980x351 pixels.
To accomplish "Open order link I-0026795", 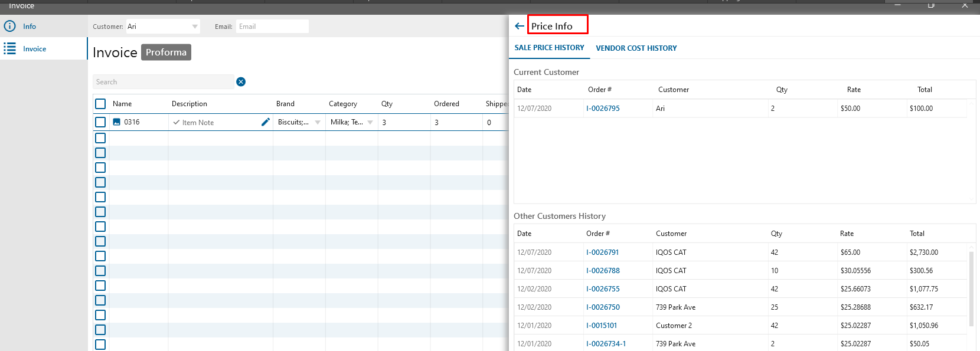I will 603,109.
